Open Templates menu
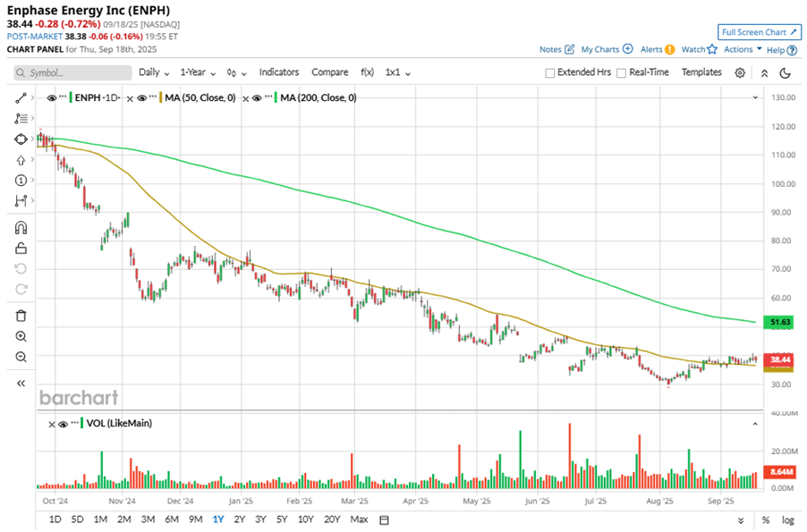This screenshot has width=807, height=532. point(701,72)
